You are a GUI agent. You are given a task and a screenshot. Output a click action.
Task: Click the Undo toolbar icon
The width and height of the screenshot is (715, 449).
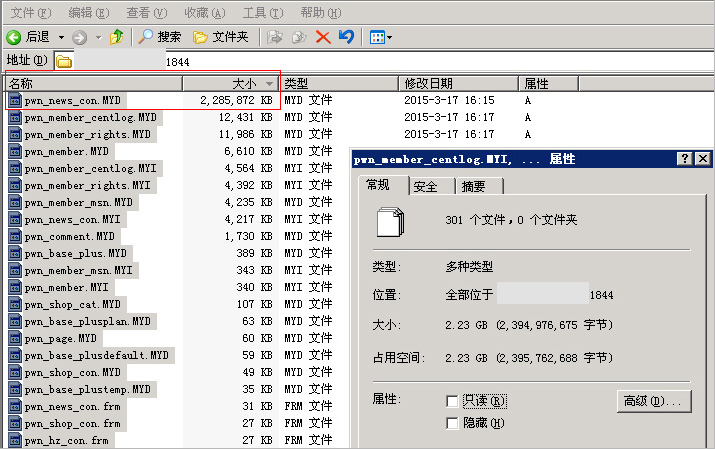pyautogui.click(x=346, y=37)
